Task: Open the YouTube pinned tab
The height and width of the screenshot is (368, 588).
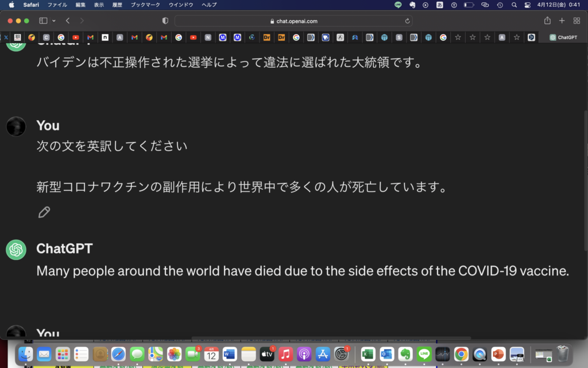Action: 76,37
